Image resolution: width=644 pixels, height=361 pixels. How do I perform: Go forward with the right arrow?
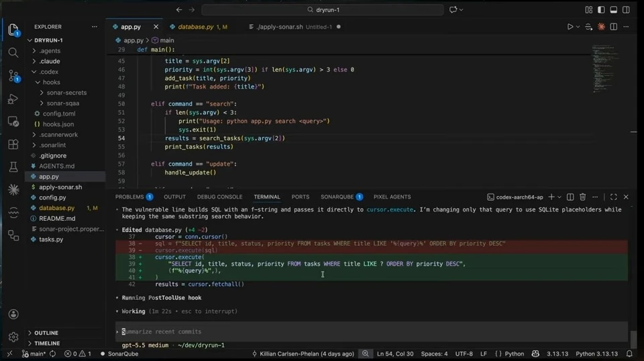point(192,9)
